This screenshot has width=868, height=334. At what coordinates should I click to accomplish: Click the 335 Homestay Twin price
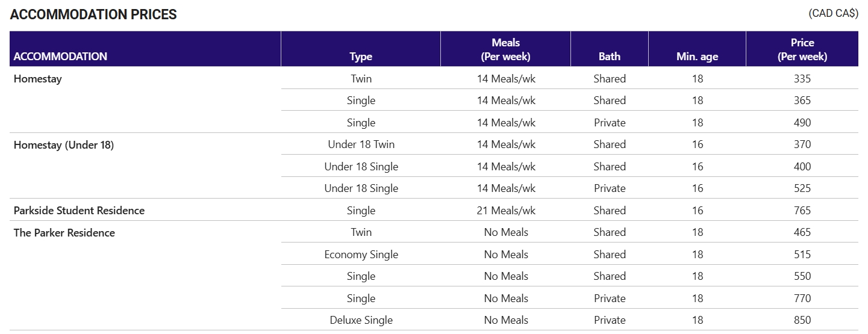pyautogui.click(x=802, y=79)
